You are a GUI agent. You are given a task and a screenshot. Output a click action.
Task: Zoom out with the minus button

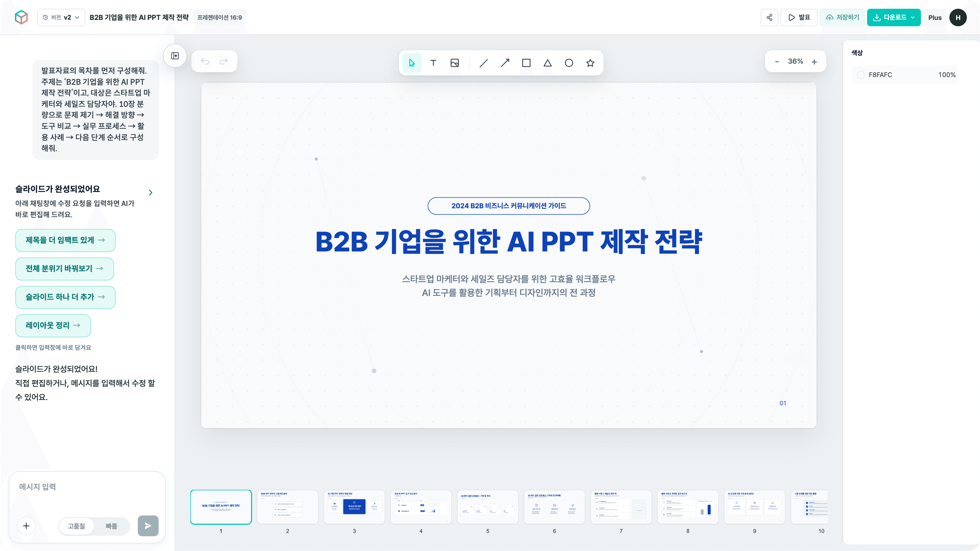[x=777, y=61]
